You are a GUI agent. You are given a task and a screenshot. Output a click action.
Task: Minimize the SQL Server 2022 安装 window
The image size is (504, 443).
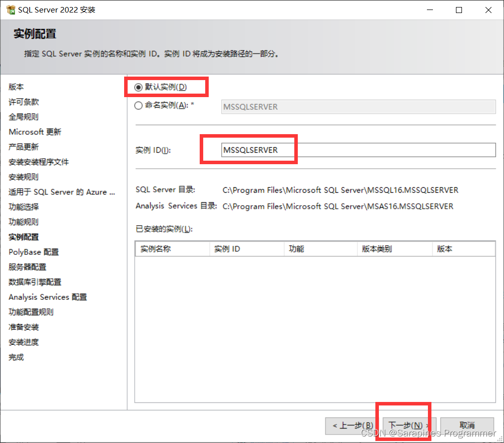430,10
